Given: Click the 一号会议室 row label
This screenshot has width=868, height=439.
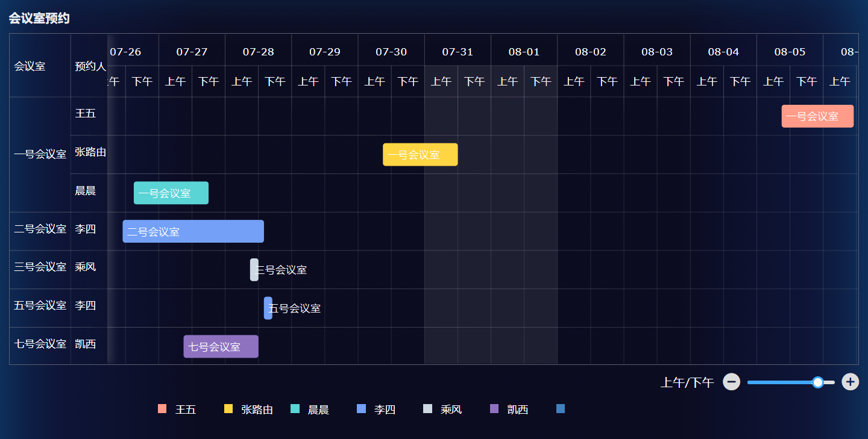Looking at the screenshot, I should [40, 154].
